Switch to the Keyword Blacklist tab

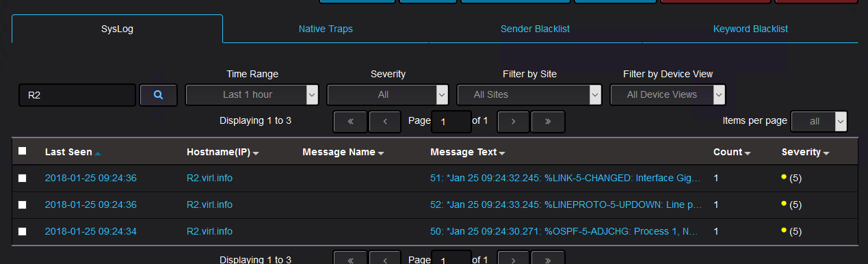750,29
